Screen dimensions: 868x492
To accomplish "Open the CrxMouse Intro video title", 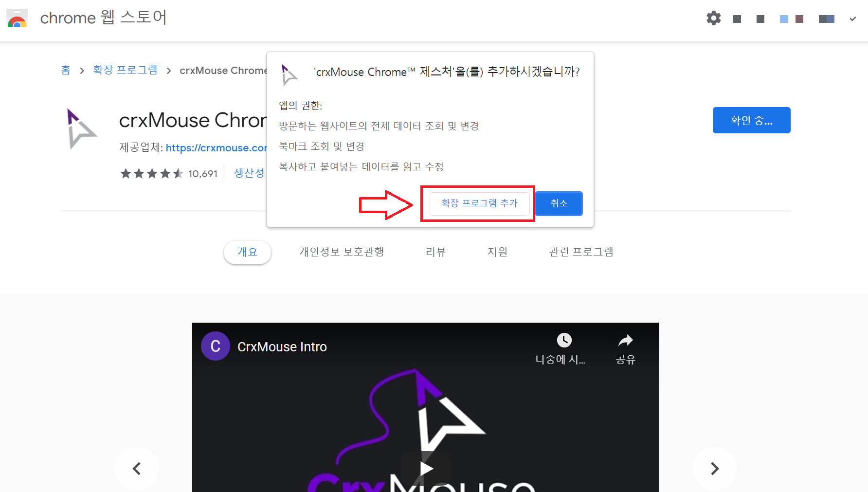I will point(282,347).
